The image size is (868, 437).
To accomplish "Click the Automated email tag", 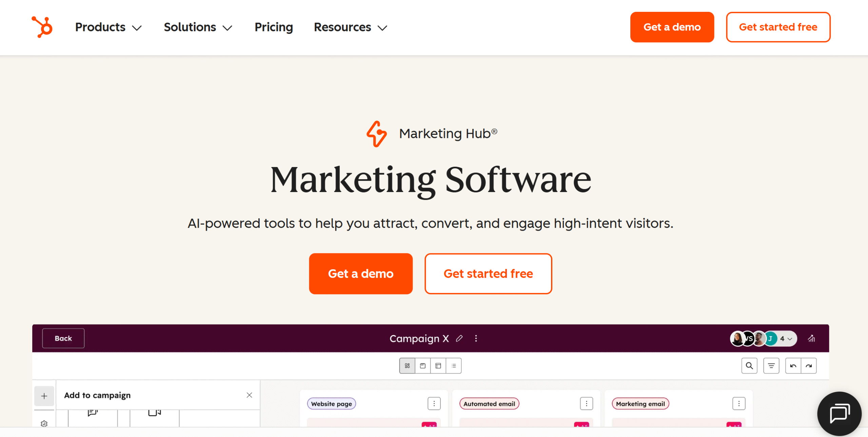I will pyautogui.click(x=489, y=404).
